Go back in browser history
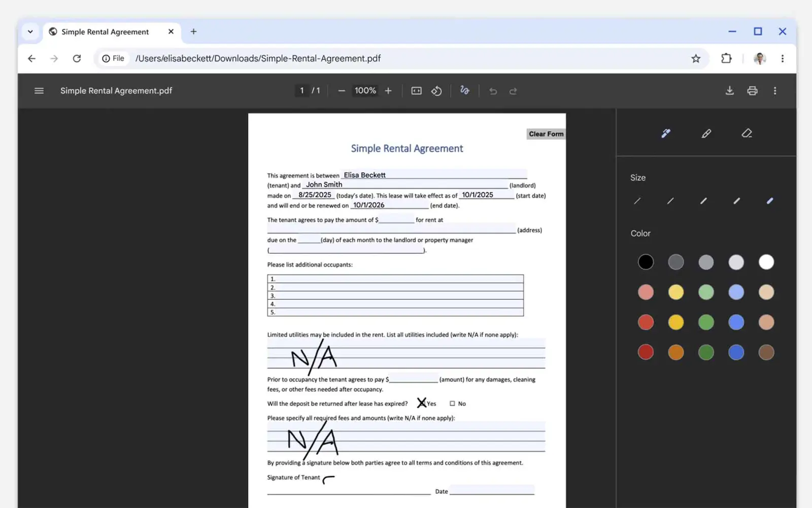This screenshot has width=812, height=508. coord(31,58)
